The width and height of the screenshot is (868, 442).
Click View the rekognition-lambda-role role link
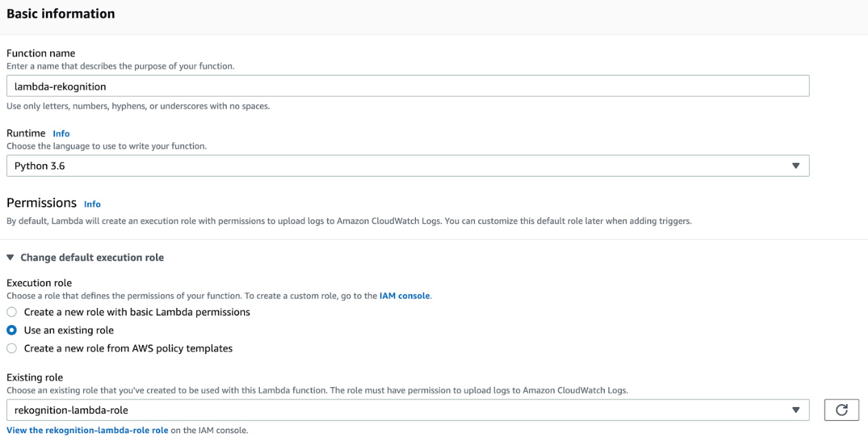(x=87, y=430)
